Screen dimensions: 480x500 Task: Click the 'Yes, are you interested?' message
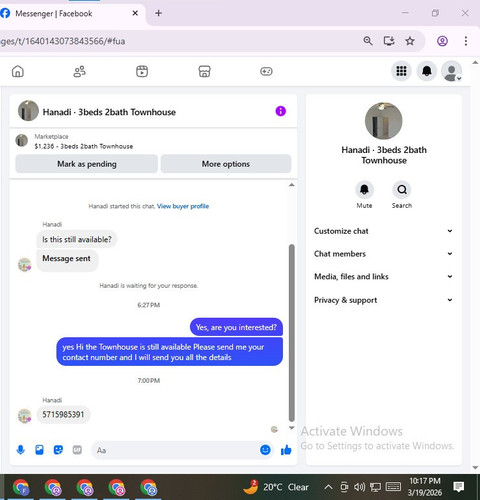click(236, 327)
